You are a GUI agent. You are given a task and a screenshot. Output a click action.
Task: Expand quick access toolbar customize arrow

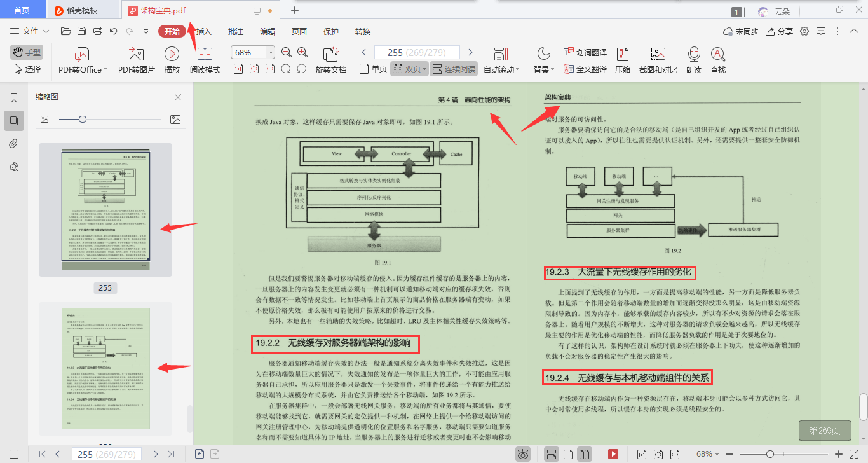pos(146,31)
